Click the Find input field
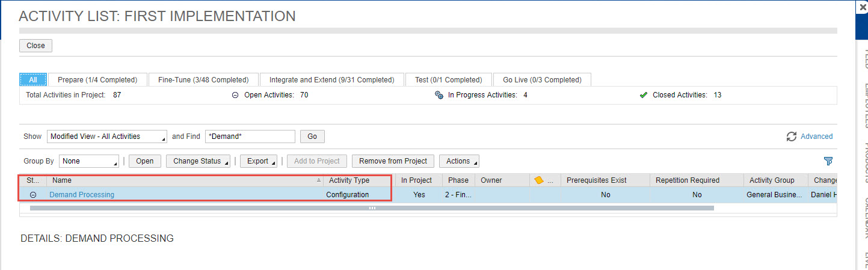The width and height of the screenshot is (868, 270). click(250, 137)
